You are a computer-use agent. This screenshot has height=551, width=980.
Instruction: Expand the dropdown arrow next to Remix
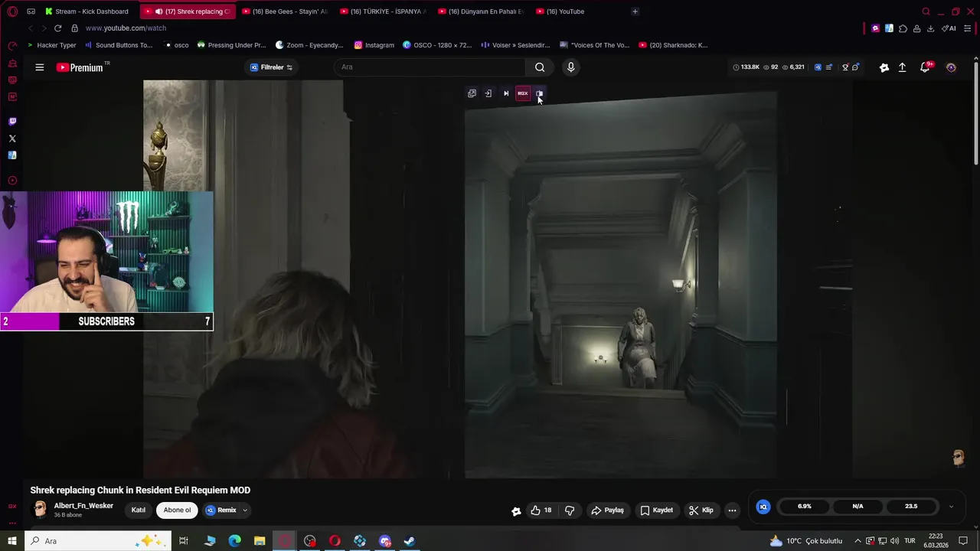[245, 510]
